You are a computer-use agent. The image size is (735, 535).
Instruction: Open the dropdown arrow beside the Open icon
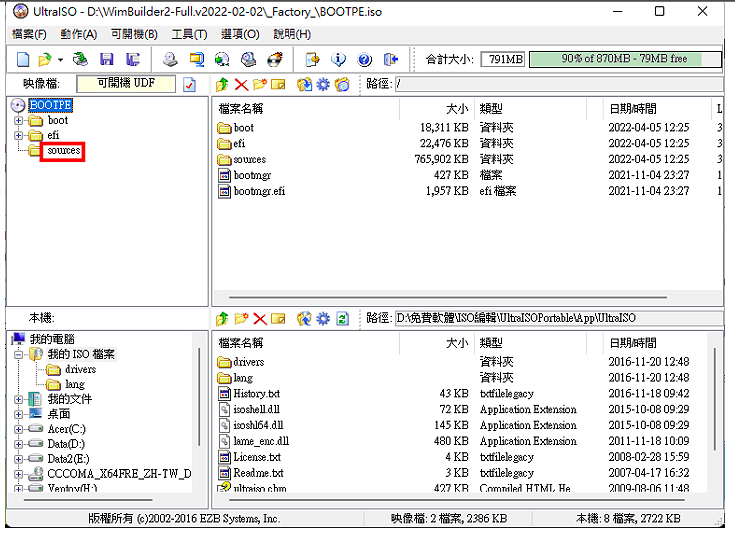coord(60,60)
